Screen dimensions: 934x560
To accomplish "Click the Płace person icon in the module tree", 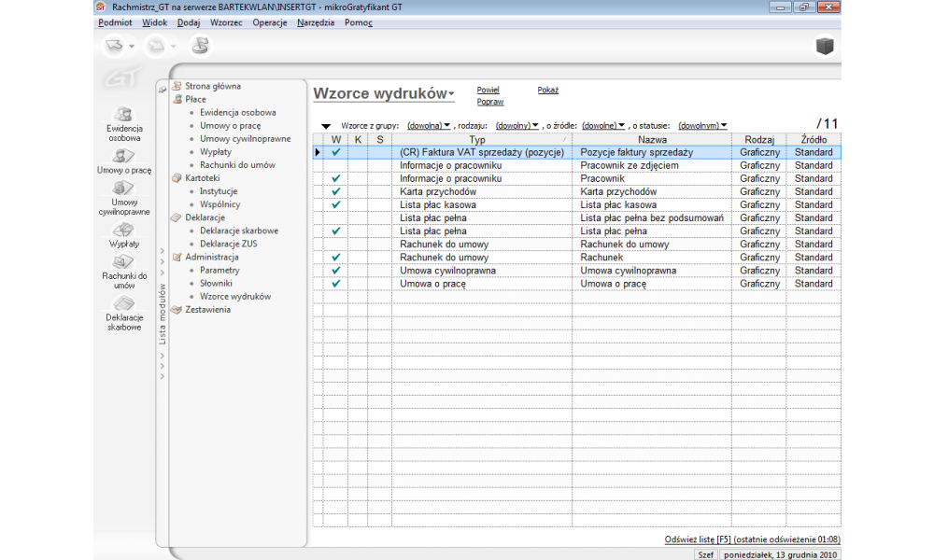I will coord(177,99).
